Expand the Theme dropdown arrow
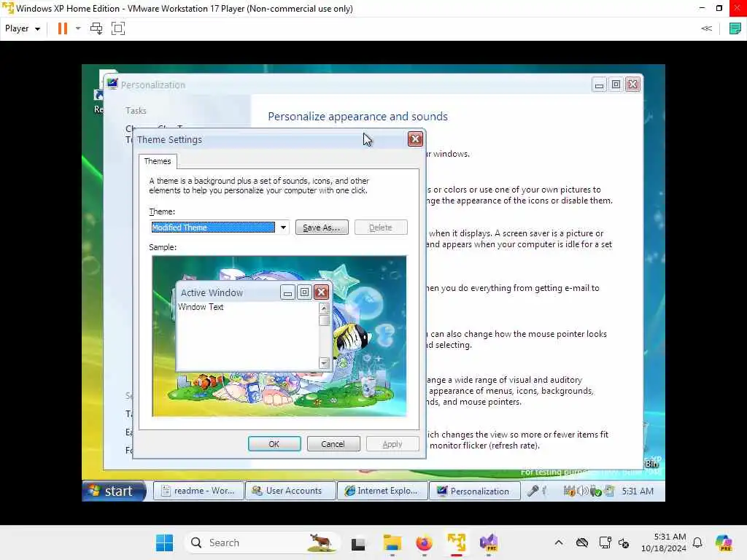The width and height of the screenshot is (747, 560). click(x=283, y=227)
